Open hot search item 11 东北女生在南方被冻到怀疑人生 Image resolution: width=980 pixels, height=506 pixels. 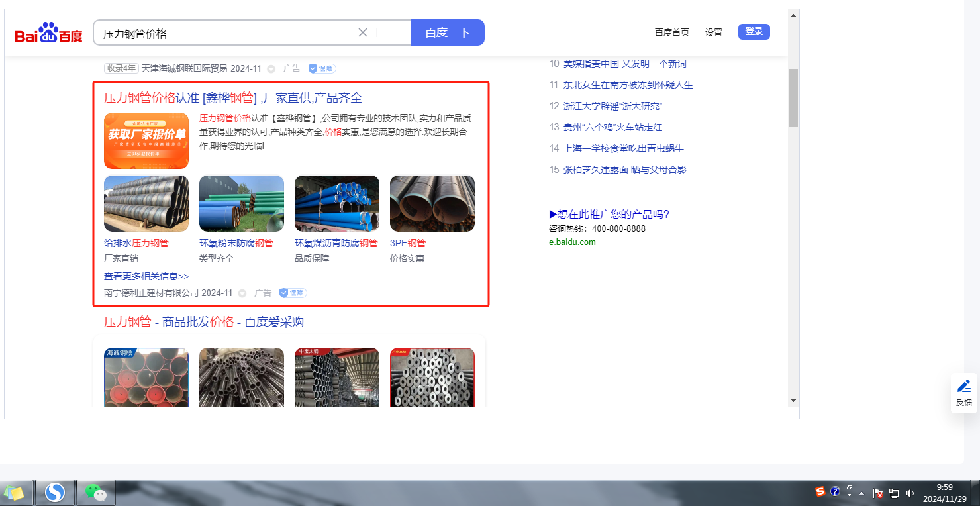pos(628,85)
